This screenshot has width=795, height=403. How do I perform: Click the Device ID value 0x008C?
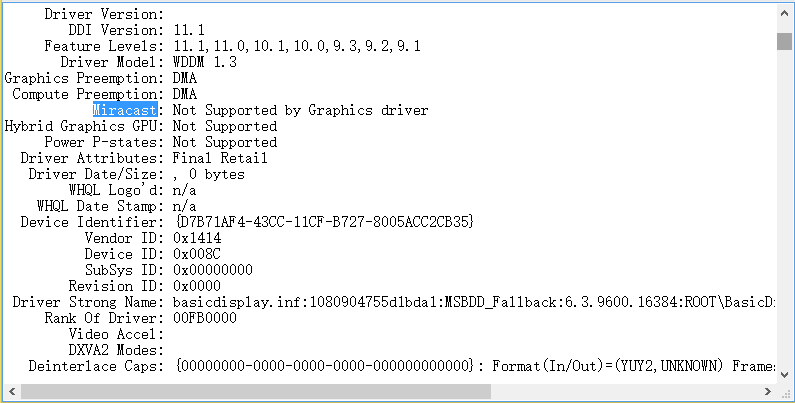click(x=197, y=254)
